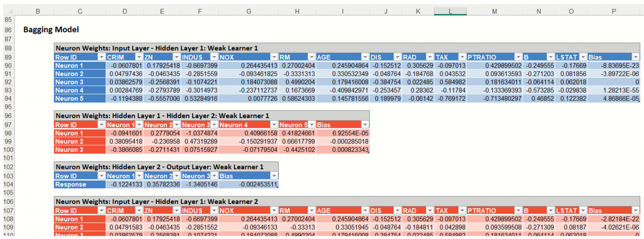644x239 pixels.
Task: Select the column L header
Action: (450, 11)
